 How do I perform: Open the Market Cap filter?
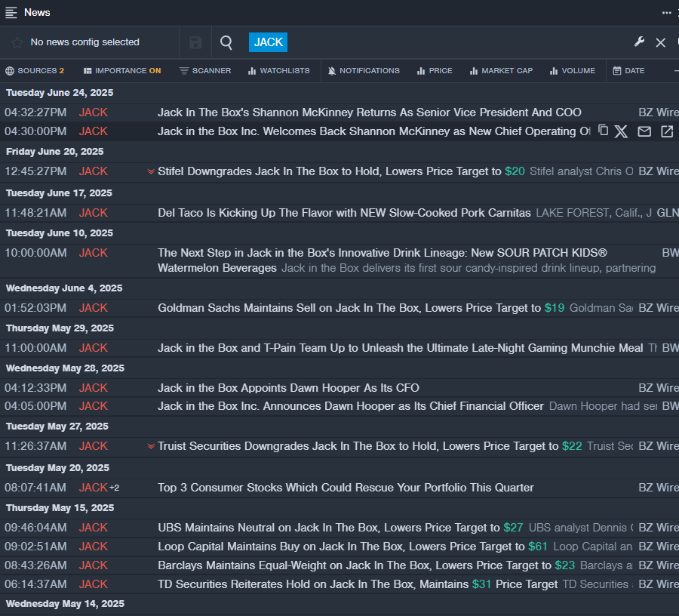click(x=502, y=71)
